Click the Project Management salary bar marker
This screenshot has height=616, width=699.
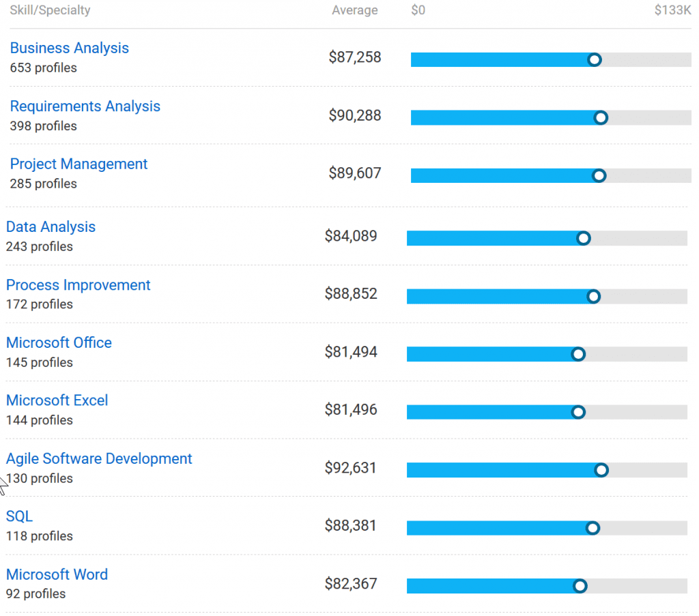(599, 176)
